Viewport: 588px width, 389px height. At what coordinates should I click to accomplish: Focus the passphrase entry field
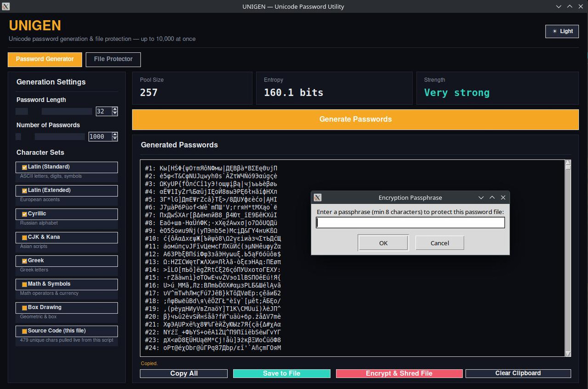(x=411, y=223)
